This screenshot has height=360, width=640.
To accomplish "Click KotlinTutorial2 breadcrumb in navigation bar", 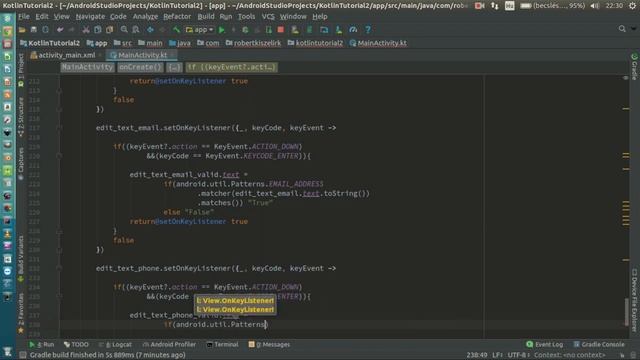I will 50,43.
